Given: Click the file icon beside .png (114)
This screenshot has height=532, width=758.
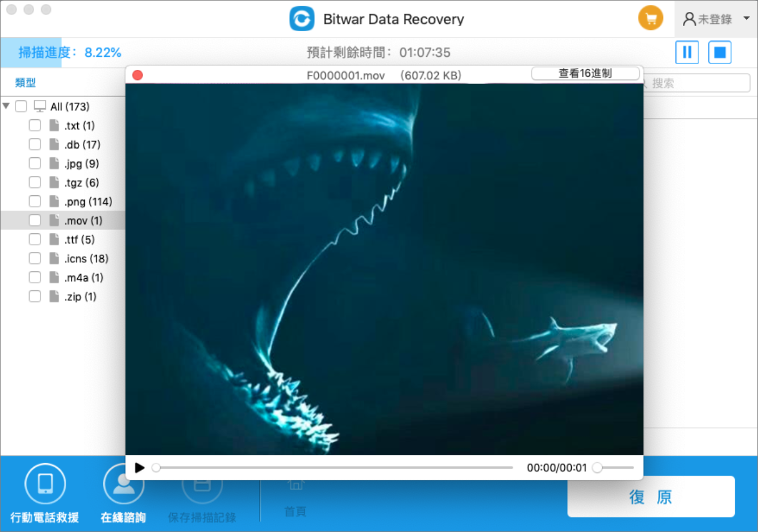Looking at the screenshot, I should 54,202.
